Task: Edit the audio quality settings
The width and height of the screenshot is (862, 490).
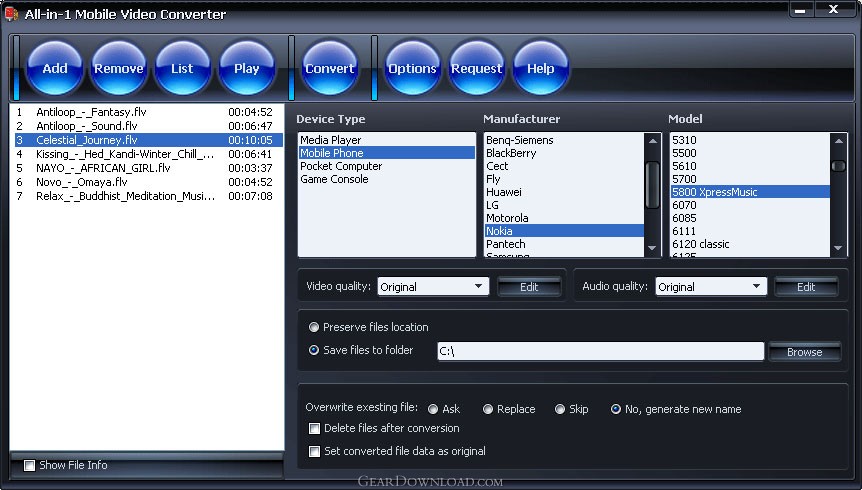Action: click(806, 287)
